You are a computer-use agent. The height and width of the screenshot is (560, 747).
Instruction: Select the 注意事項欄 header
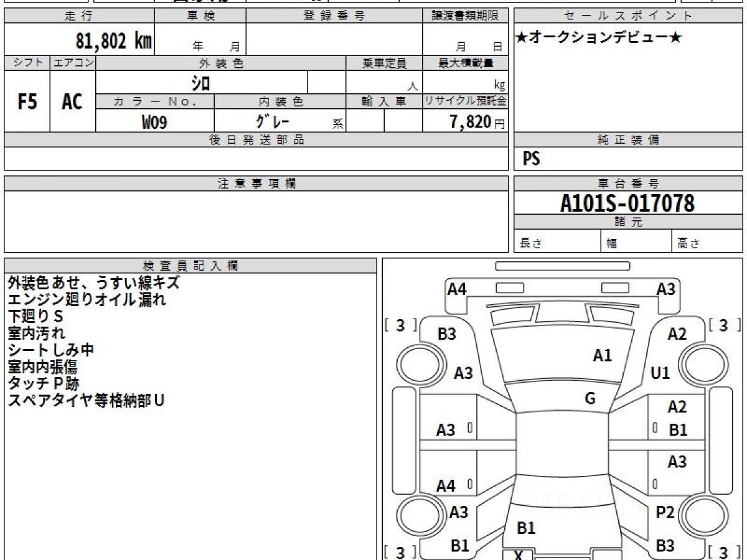click(x=256, y=184)
